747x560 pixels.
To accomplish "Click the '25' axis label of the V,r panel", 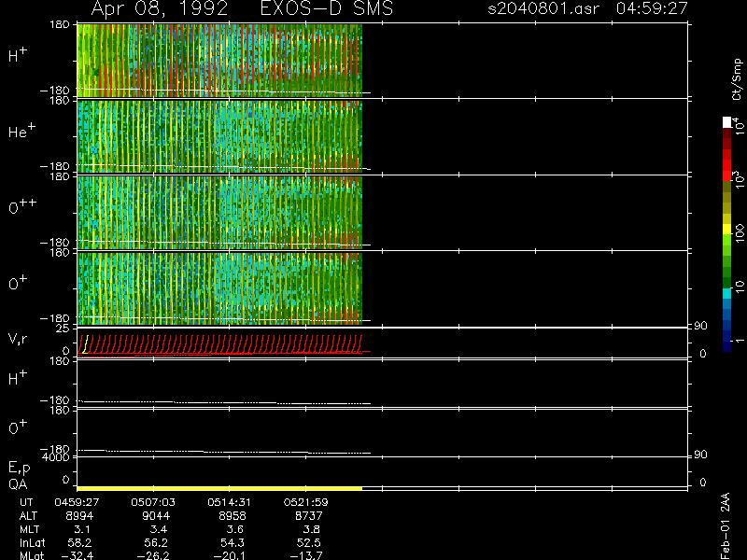I will click(63, 329).
